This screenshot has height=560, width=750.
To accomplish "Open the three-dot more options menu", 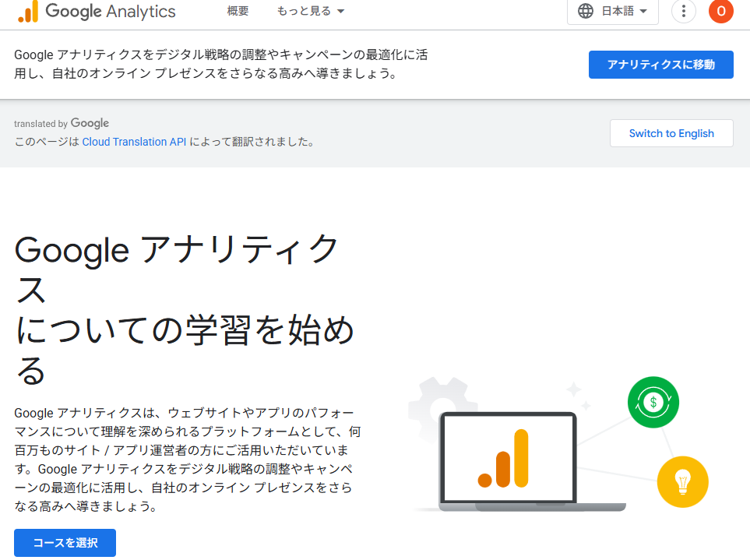I will pyautogui.click(x=684, y=11).
